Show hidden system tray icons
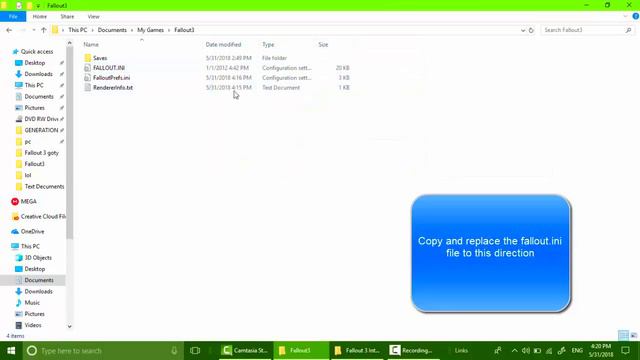This screenshot has height=360, width=640. [x=514, y=351]
